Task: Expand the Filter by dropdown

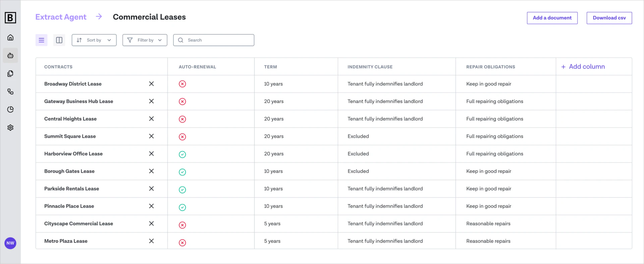Action: tap(145, 40)
